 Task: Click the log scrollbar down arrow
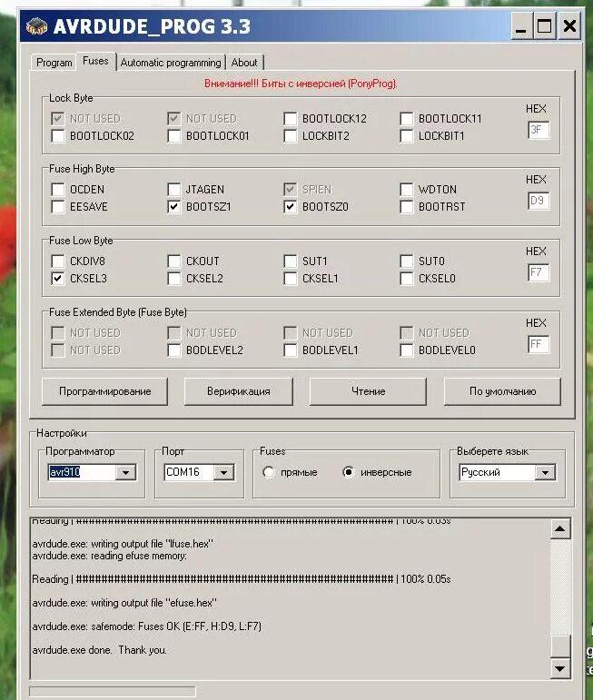(560, 669)
